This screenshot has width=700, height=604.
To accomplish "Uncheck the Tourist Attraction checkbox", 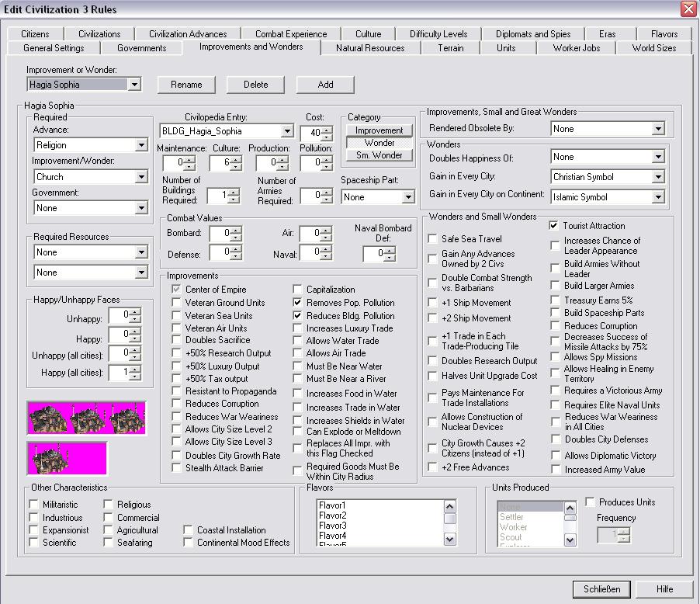I will 554,226.
